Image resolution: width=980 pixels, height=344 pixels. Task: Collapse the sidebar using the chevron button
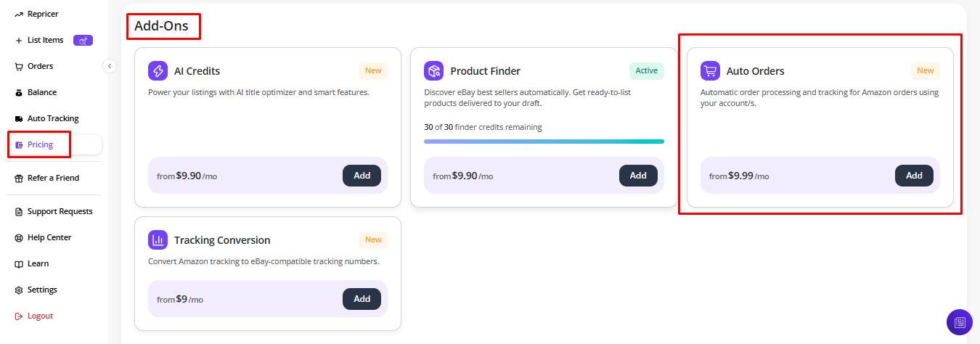(110, 66)
